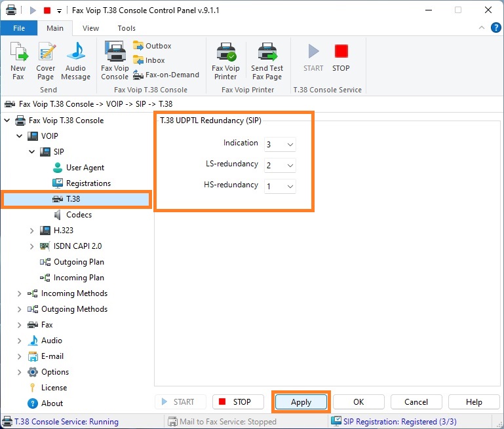The image size is (504, 429).
Task: Expand the Outgoing Methods node
Action: pos(19,309)
